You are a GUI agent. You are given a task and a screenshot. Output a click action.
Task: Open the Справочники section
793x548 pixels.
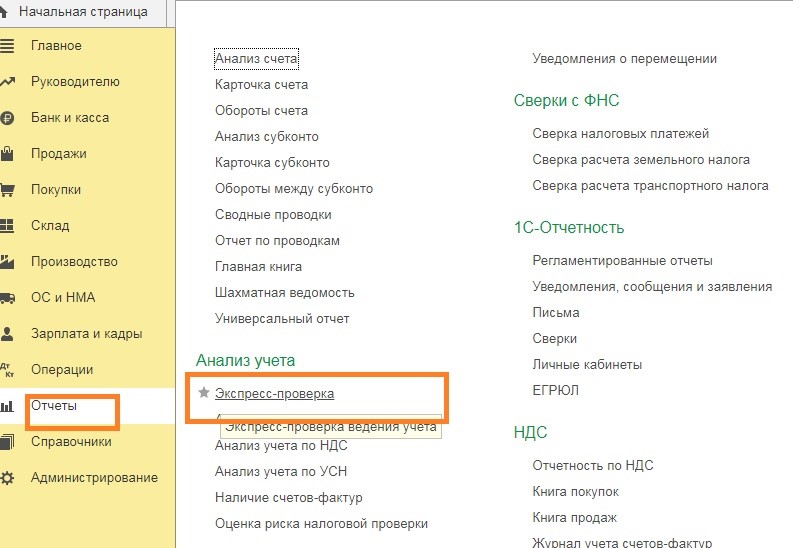71,442
